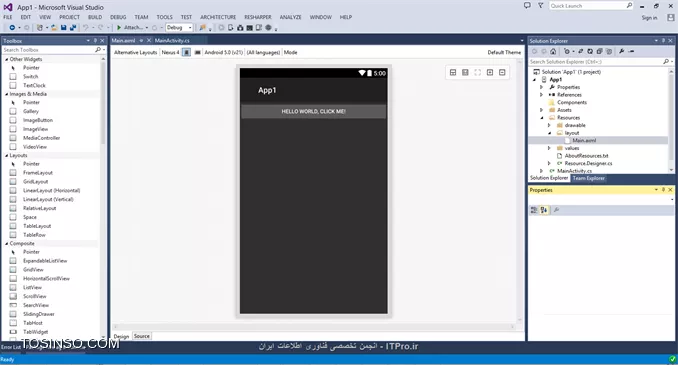Focus the Search Toolbox input field
Screen dimensions: 678x365
(48, 50)
